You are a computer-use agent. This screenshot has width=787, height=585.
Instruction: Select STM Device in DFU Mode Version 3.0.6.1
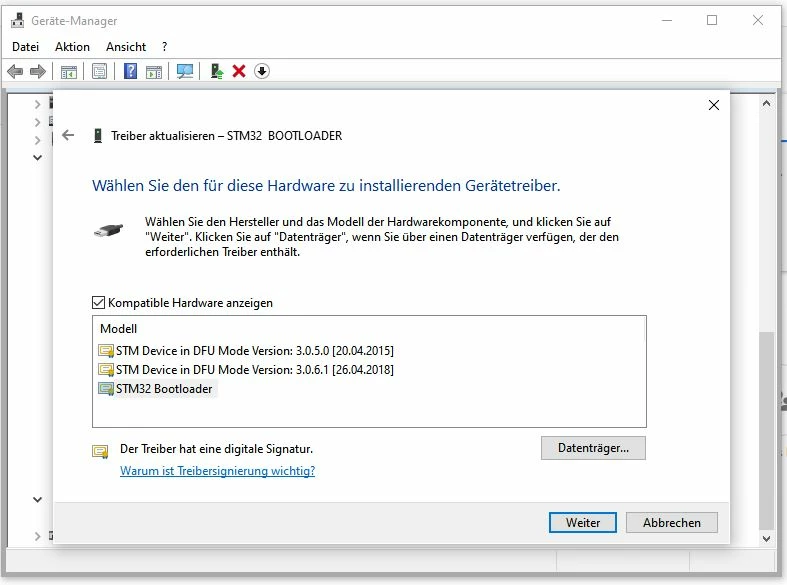point(246,370)
